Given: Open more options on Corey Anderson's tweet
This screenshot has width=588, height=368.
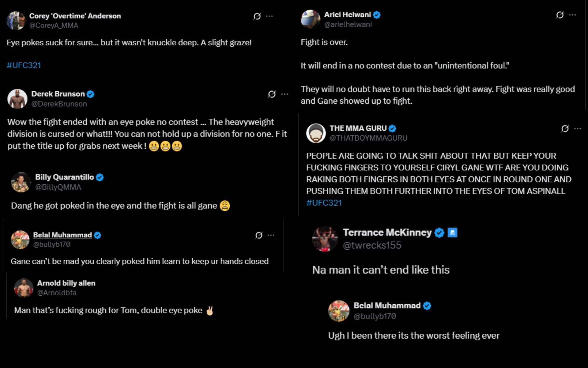Looking at the screenshot, I should [269, 16].
